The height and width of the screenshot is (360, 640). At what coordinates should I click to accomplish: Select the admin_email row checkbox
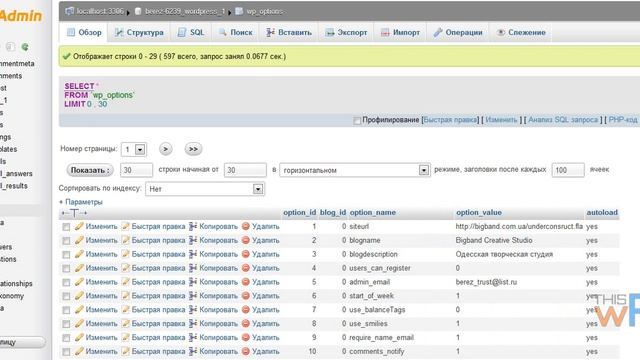coord(66,282)
